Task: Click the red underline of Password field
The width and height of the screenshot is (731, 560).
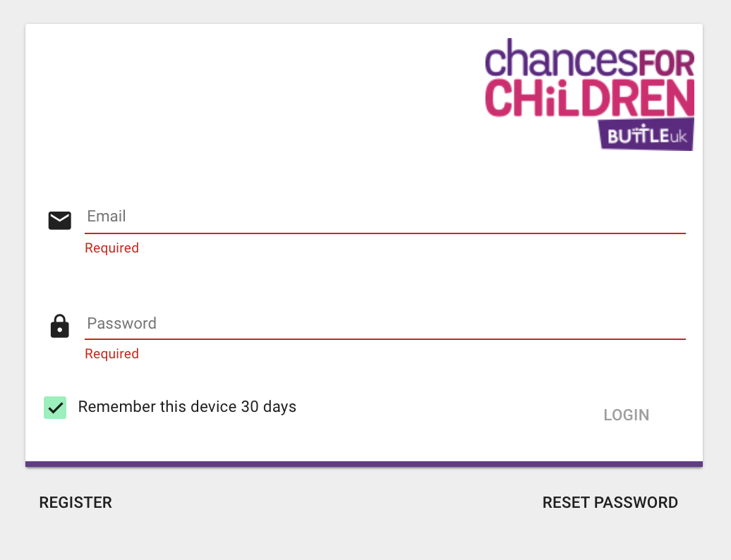Action: pos(385,339)
